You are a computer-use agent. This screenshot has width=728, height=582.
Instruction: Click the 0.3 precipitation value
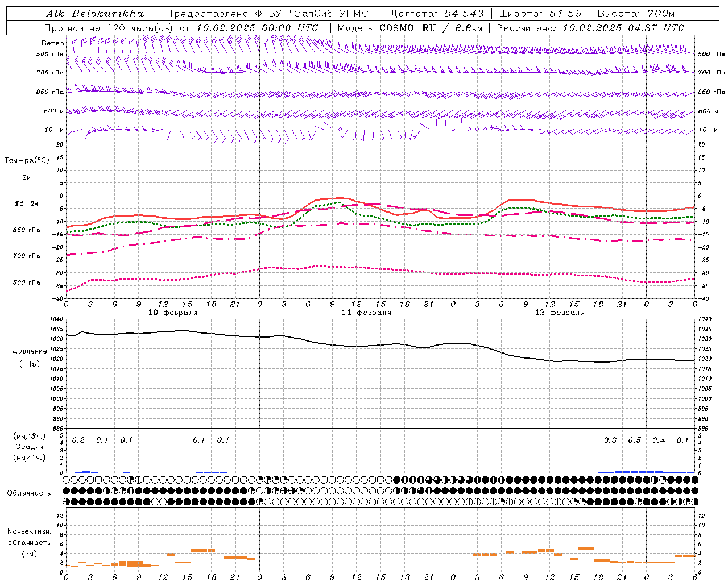click(610, 440)
